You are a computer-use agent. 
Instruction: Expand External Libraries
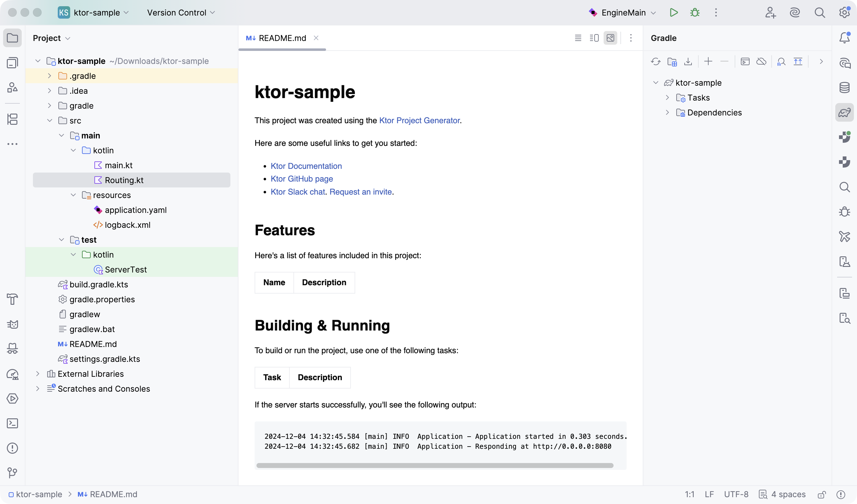[38, 374]
